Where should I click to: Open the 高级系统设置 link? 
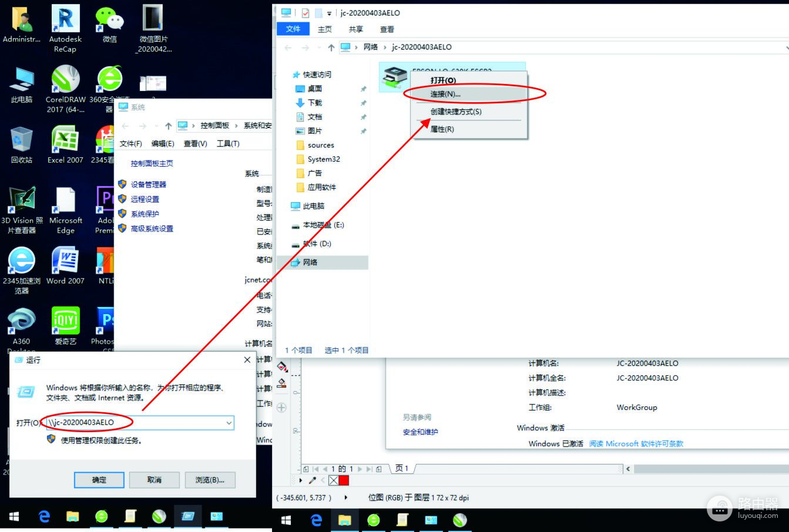152,228
